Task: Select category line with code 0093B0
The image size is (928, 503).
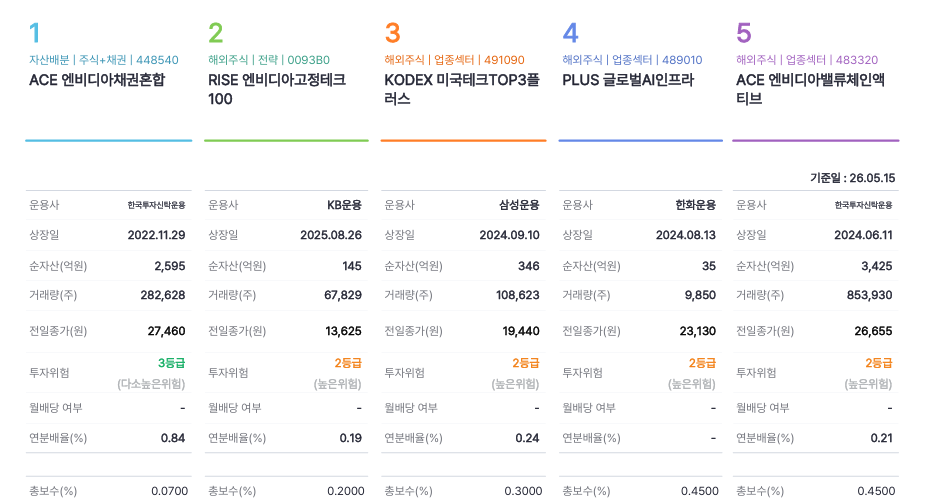Action: pyautogui.click(x=269, y=60)
